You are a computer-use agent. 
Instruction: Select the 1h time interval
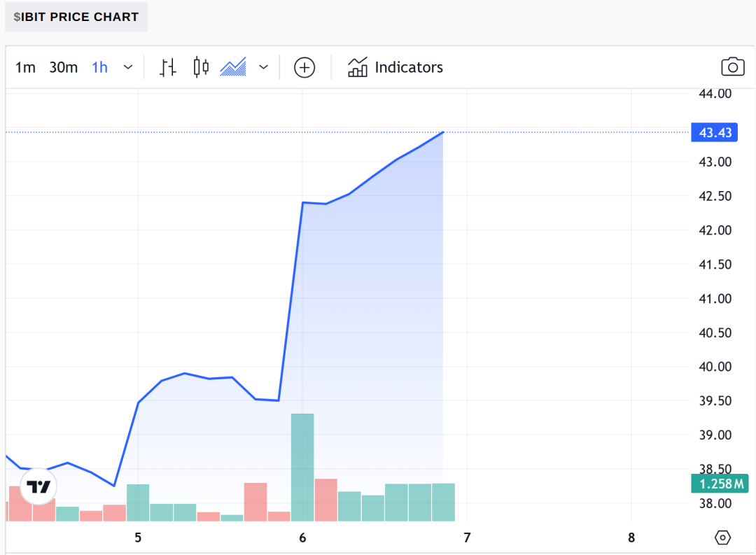tap(100, 67)
